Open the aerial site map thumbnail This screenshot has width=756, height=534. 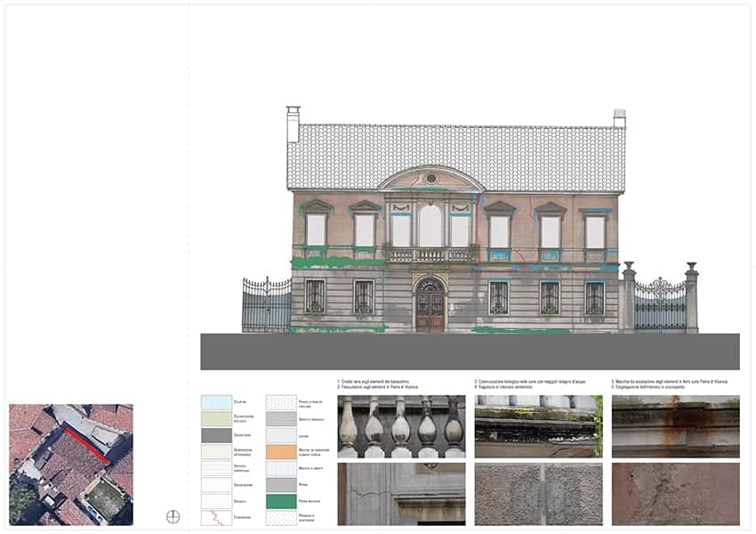click(70, 465)
